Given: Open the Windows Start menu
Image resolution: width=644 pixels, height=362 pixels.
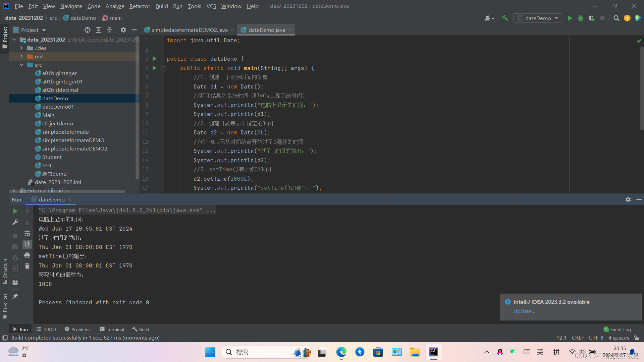Looking at the screenshot, I should click(210, 352).
